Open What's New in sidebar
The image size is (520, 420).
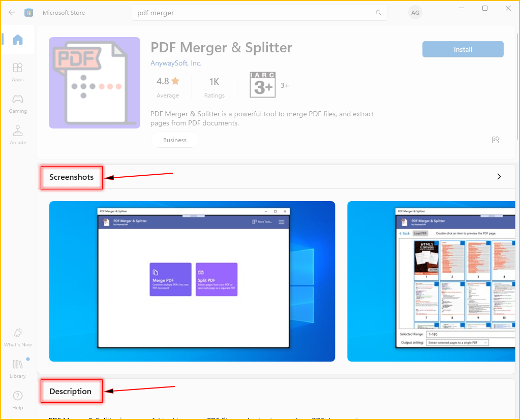click(x=18, y=337)
